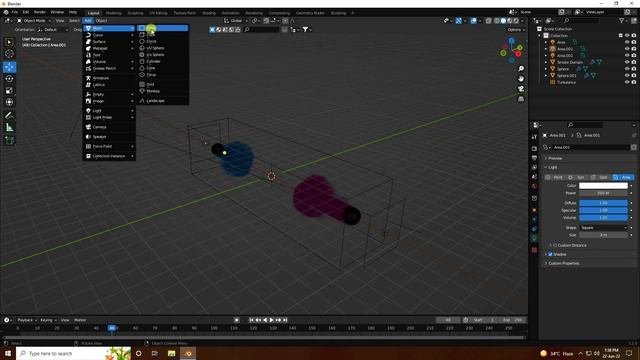Toggle the Shadow checkbox
640x360 pixels.
(x=550, y=254)
